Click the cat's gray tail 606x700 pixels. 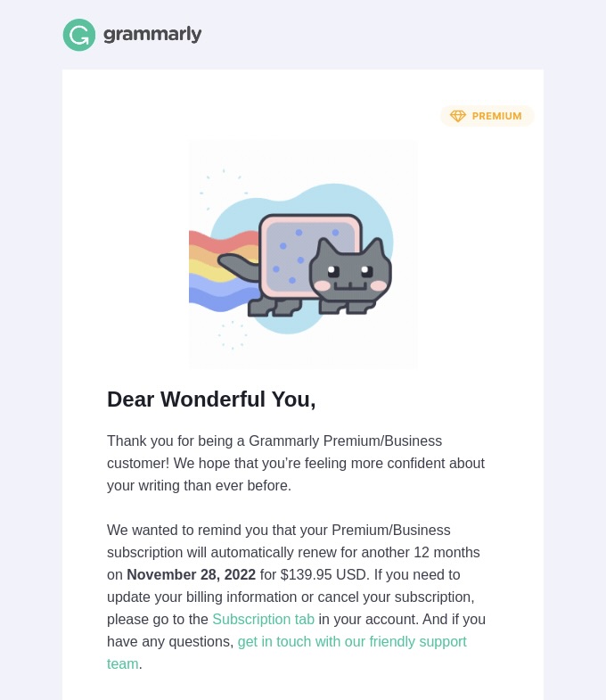point(237,266)
